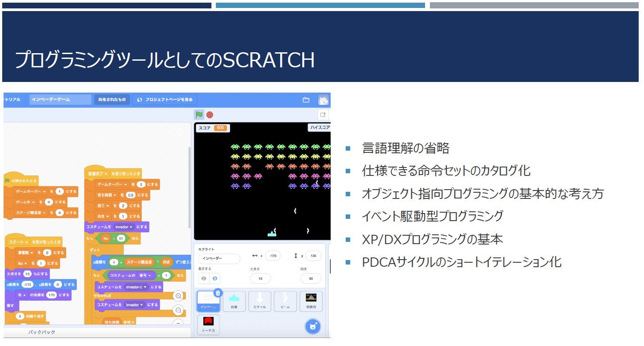Click the スコア monitor on the stage
The height and width of the screenshot is (346, 644).
click(213, 128)
